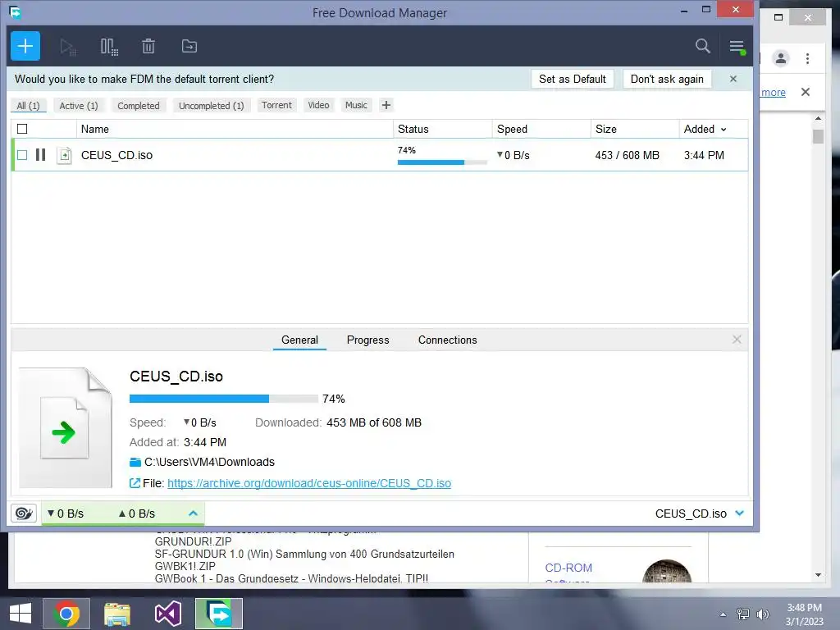Pause the CEUS_CD.iso download row
Viewport: 840px width, 630px height.
click(x=41, y=155)
